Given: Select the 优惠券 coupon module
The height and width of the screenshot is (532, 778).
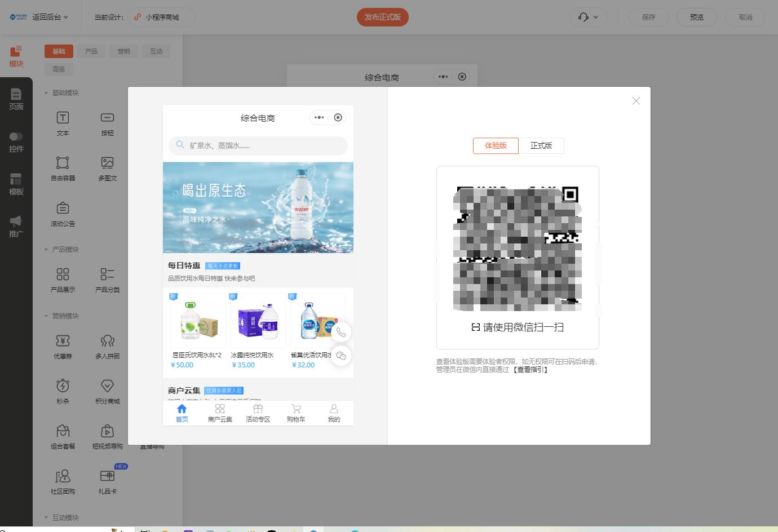Looking at the screenshot, I should 63,347.
